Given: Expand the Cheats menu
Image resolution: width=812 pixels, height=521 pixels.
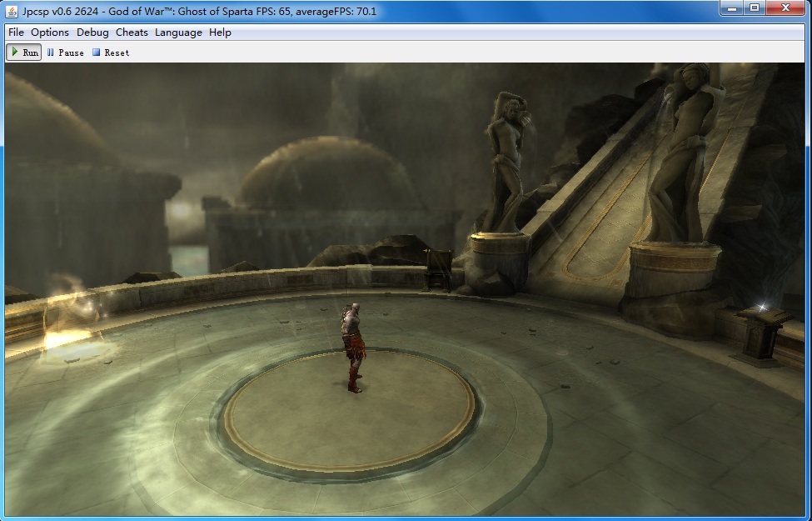Looking at the screenshot, I should tap(132, 33).
